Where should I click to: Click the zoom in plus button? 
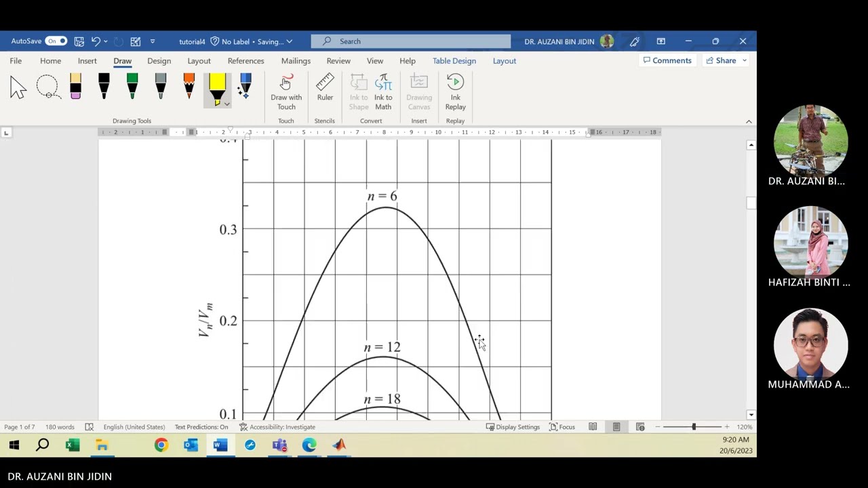727,427
